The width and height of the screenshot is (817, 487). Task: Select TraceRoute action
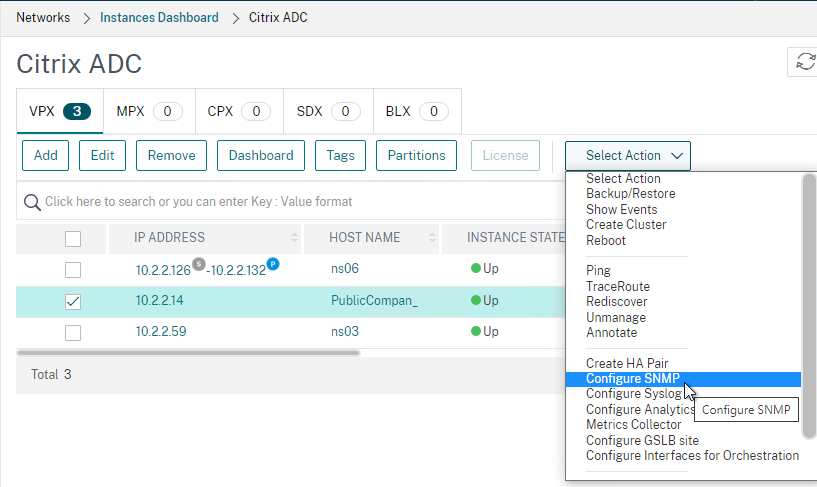click(618, 286)
